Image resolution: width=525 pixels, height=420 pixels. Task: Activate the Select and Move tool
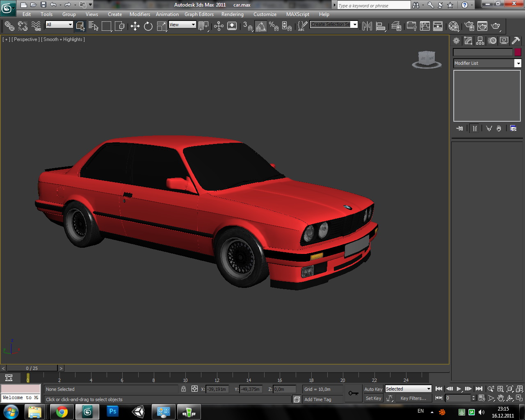(x=135, y=26)
